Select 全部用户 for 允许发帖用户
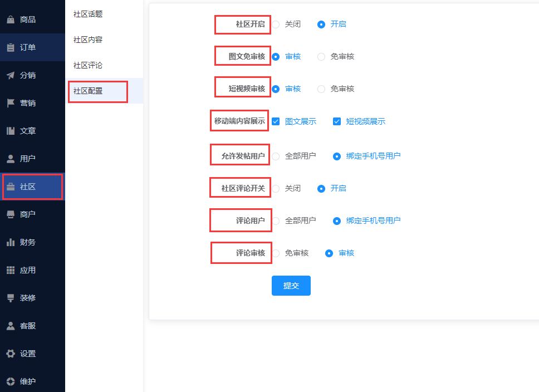The height and width of the screenshot is (392, 539). pos(276,156)
